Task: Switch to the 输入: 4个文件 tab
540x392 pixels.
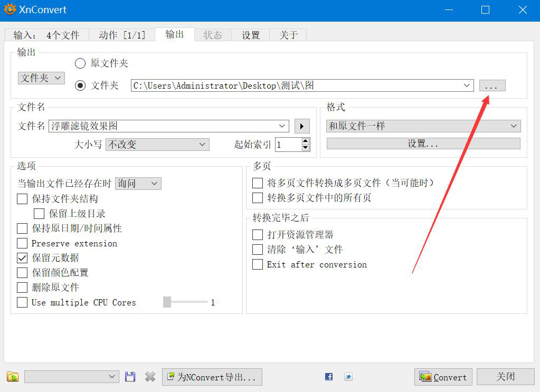Action: point(46,35)
